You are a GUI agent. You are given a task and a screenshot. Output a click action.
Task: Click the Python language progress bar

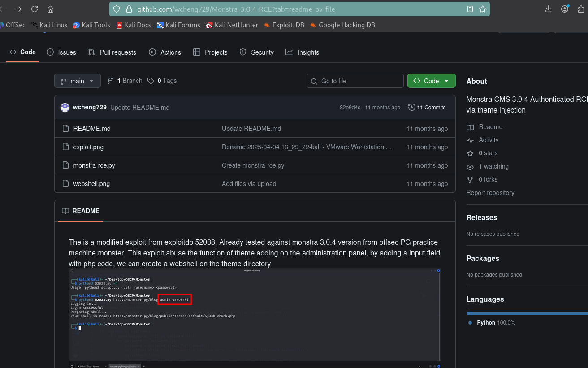click(527, 313)
